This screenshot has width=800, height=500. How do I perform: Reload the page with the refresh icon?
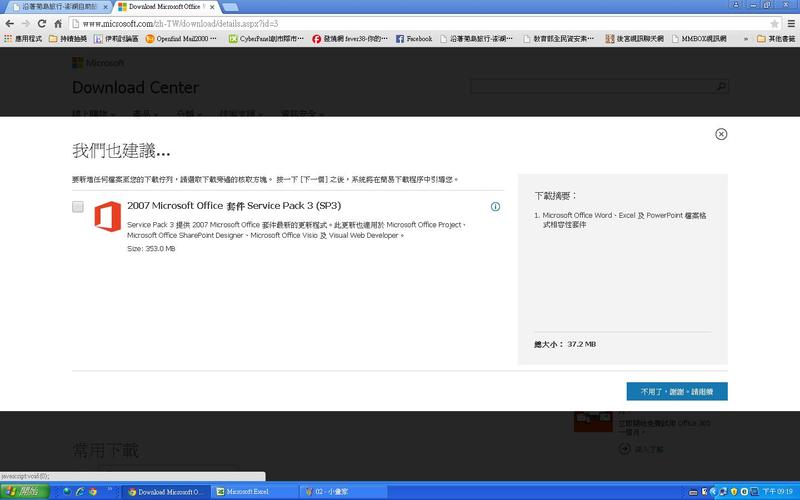pos(42,23)
